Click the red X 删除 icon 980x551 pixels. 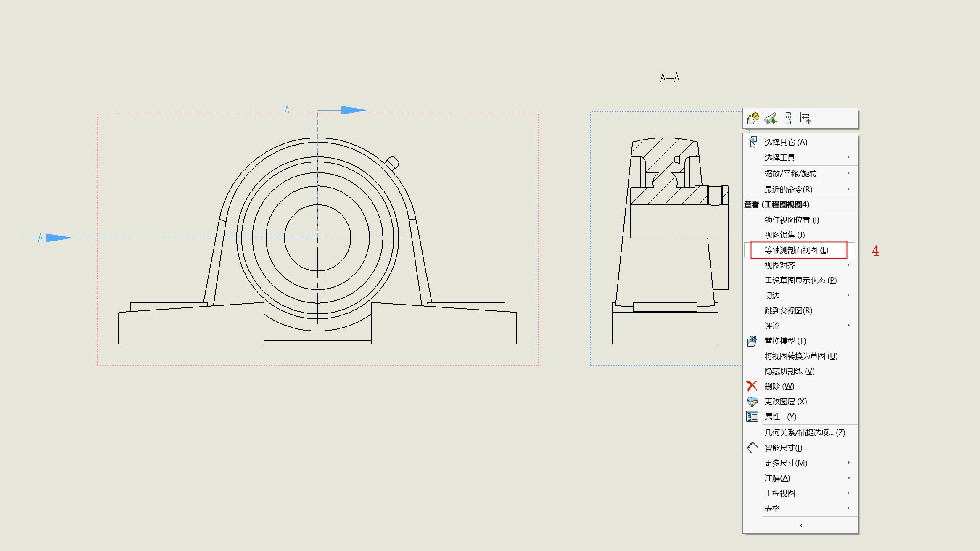(x=751, y=386)
